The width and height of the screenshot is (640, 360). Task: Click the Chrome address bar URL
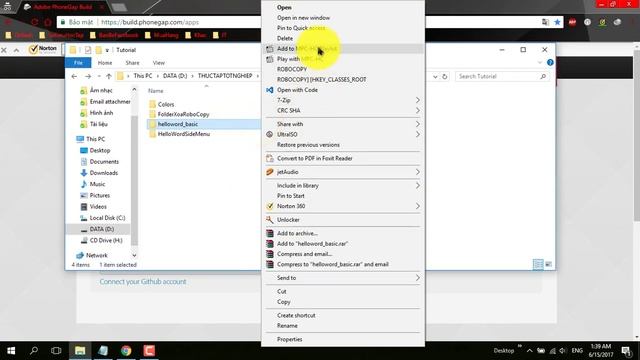coord(150,22)
